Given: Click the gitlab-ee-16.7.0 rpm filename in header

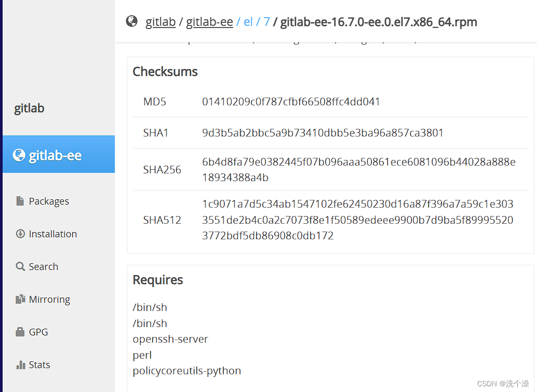Looking at the screenshot, I should pos(378,22).
